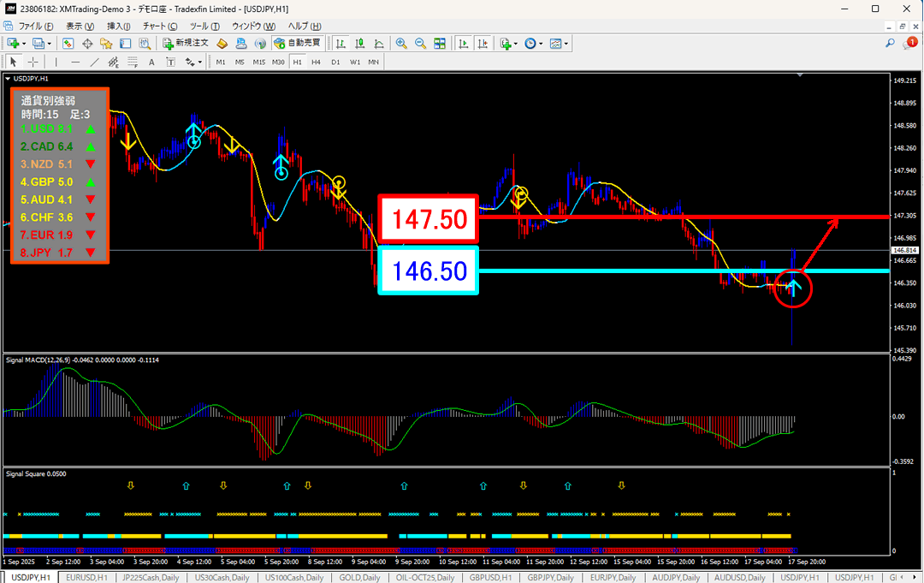
Task: Toggle chart shift button
Action: click(483, 44)
